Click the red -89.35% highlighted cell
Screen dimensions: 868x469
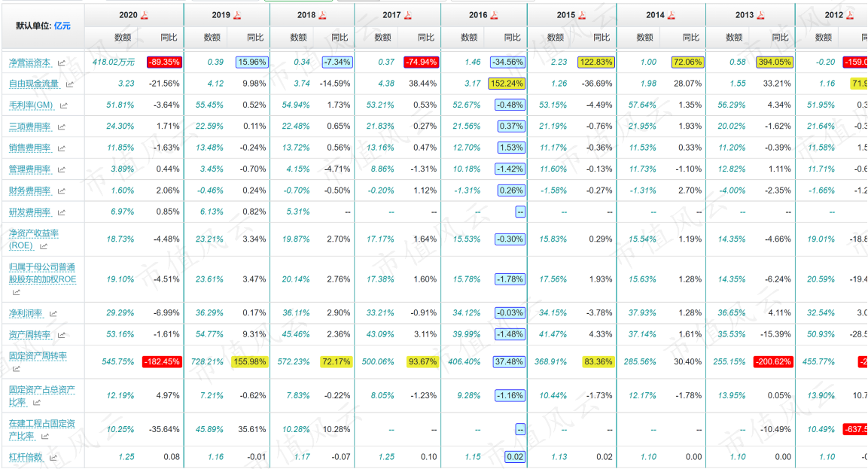pyautogui.click(x=164, y=62)
